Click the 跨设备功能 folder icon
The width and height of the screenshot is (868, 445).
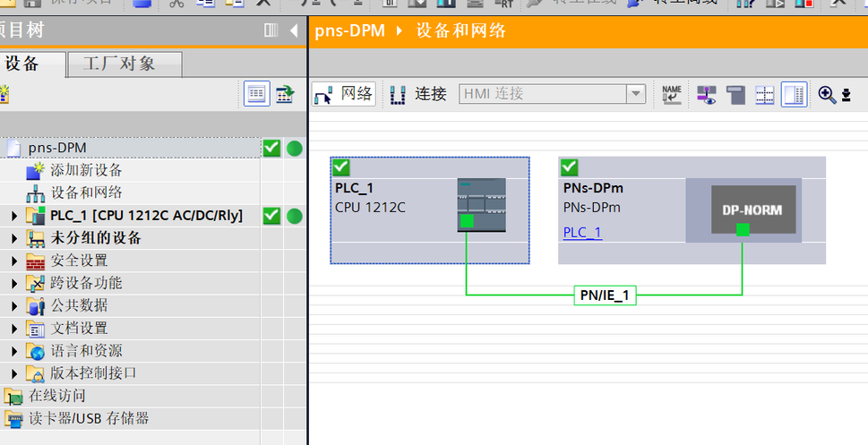(36, 283)
